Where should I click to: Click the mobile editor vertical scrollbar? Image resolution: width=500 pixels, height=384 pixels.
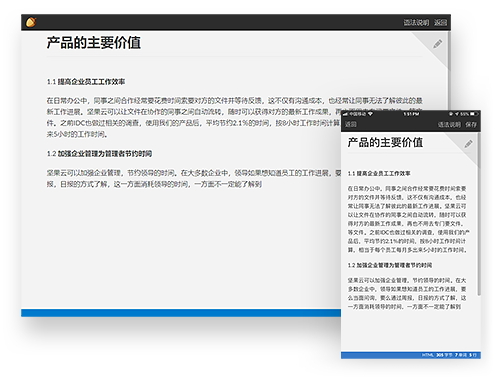479,213
